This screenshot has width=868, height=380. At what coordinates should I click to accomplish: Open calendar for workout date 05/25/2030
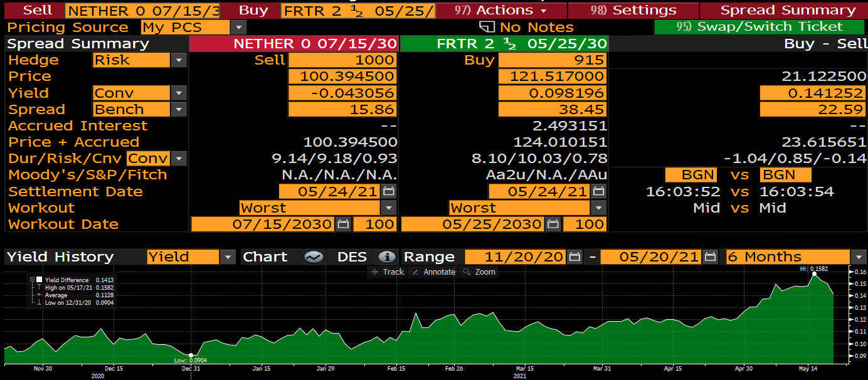pos(553,224)
